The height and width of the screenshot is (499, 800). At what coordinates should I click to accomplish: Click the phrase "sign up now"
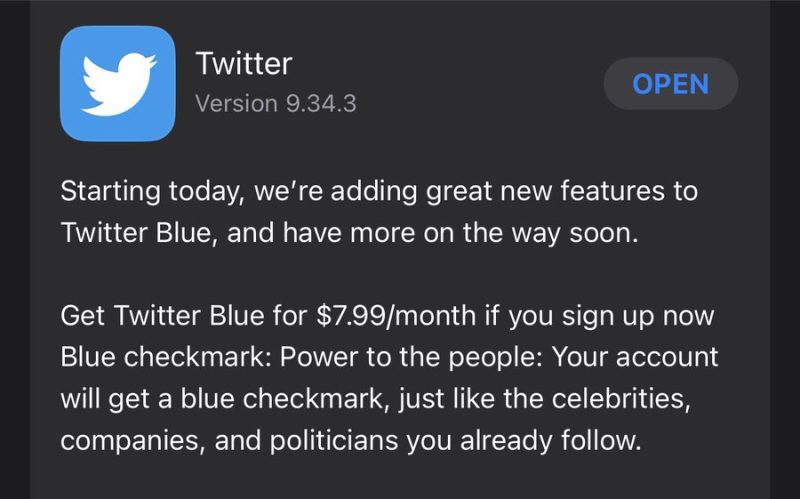tap(638, 316)
